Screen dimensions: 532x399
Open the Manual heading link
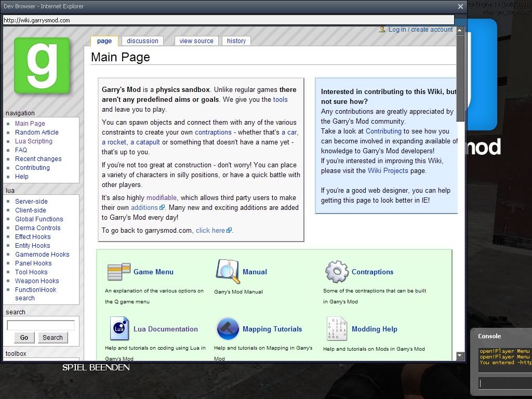255,272
